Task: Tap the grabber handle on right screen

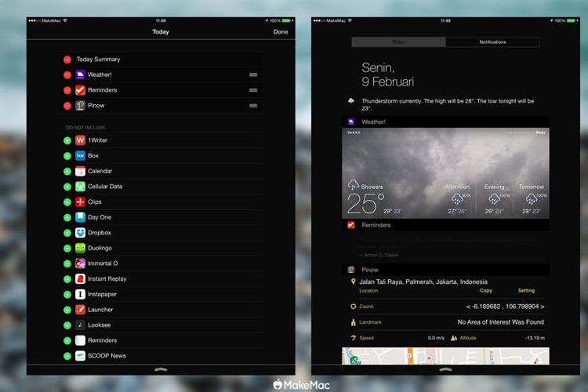Action: [445, 369]
